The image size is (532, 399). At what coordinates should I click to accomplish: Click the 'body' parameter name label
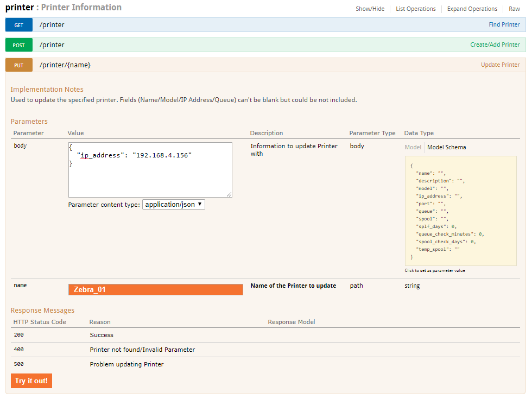coord(20,145)
